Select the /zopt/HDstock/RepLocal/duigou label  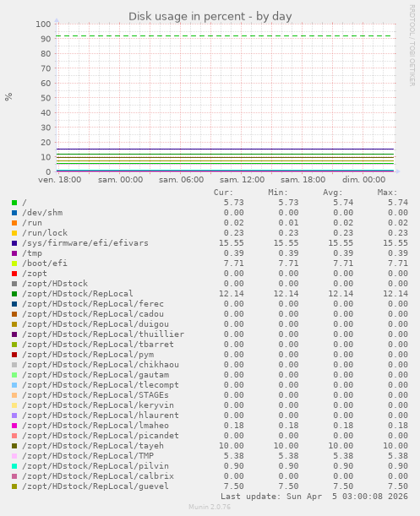95,324
